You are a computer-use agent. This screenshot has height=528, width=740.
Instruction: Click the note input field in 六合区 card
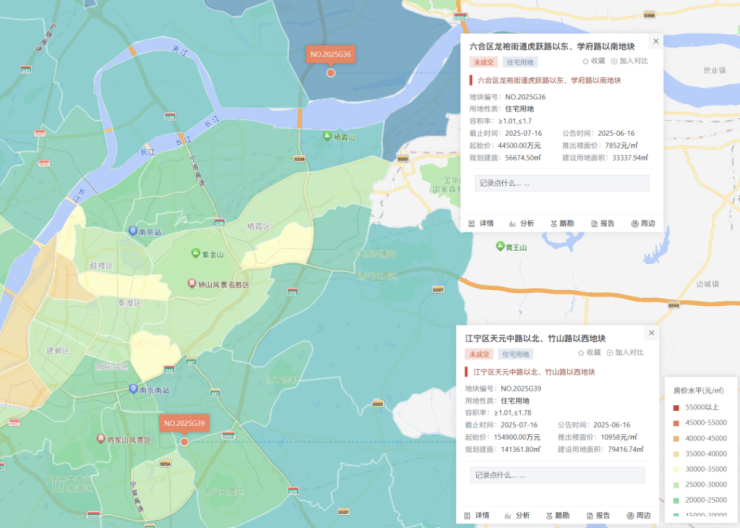click(x=562, y=183)
